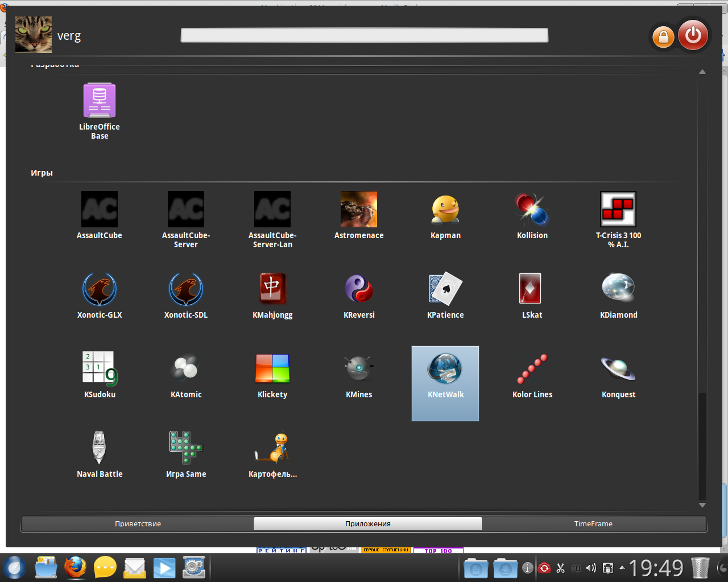Launch KAtomic
728x582 pixels.
pyautogui.click(x=186, y=375)
